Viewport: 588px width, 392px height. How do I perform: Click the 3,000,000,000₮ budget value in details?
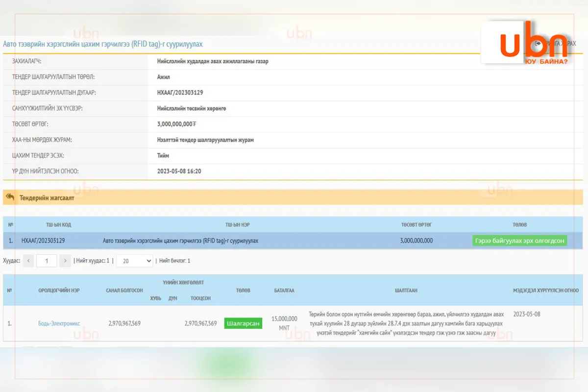point(177,124)
